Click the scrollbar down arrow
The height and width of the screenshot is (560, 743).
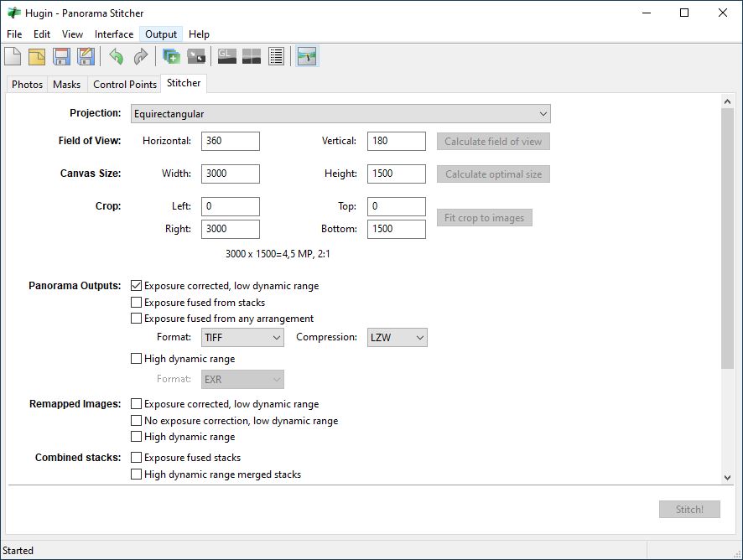727,478
